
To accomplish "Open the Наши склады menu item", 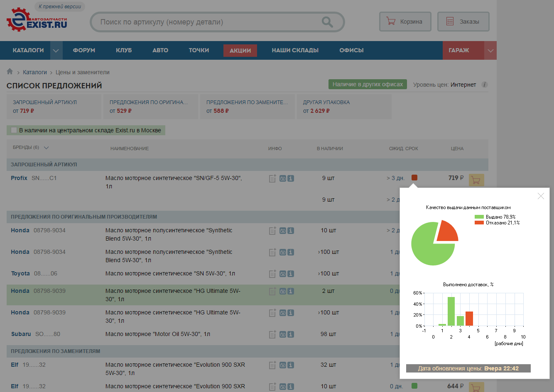I will click(295, 50).
